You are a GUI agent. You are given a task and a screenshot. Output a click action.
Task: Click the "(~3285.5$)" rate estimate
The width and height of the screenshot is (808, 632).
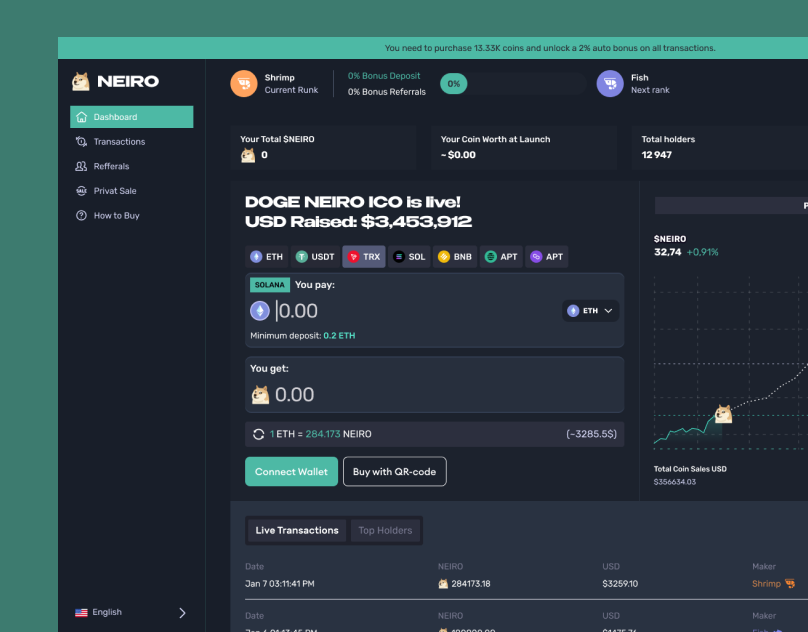(591, 434)
